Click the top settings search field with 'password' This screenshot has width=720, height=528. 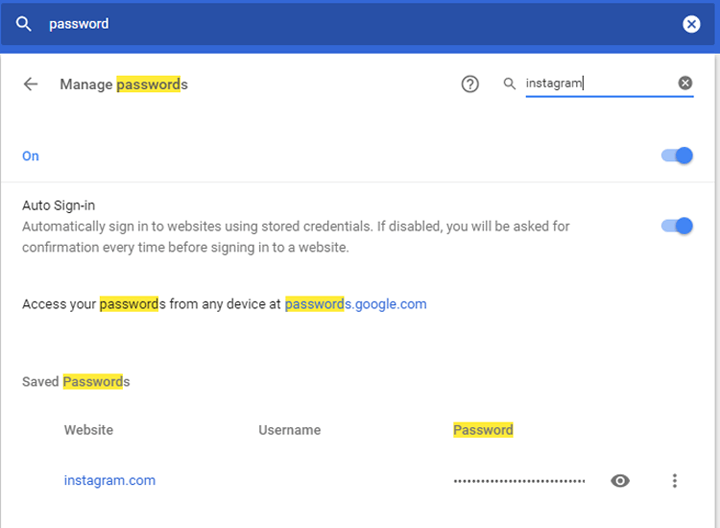(358, 24)
